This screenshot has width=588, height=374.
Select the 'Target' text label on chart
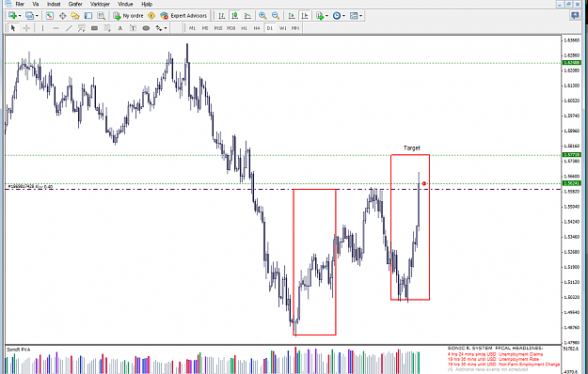pos(412,148)
